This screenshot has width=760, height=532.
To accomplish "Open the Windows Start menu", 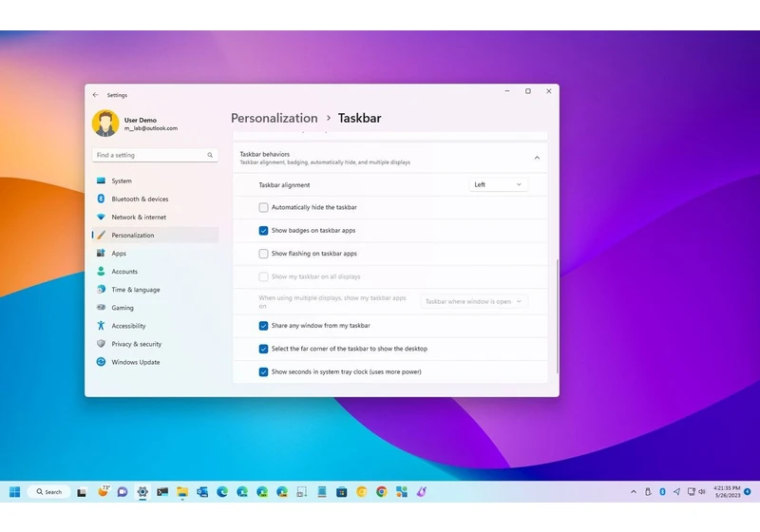I will (14, 492).
